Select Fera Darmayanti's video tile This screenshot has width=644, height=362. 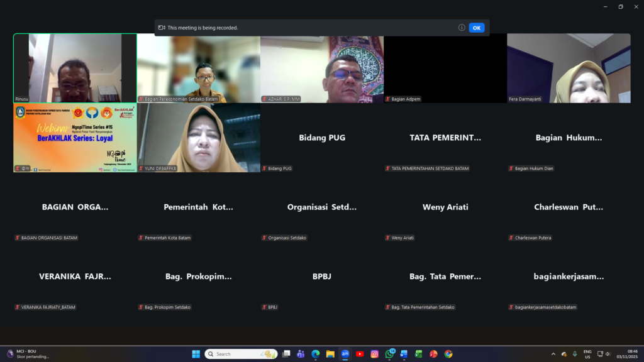click(569, 68)
